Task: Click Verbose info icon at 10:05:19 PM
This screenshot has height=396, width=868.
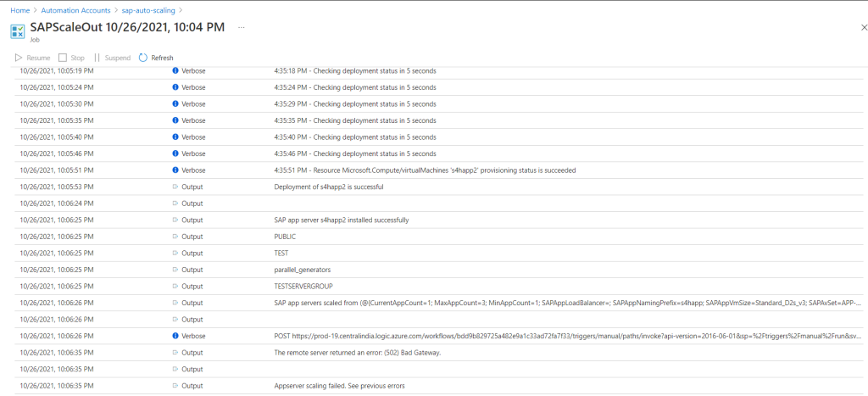Action: coord(175,71)
